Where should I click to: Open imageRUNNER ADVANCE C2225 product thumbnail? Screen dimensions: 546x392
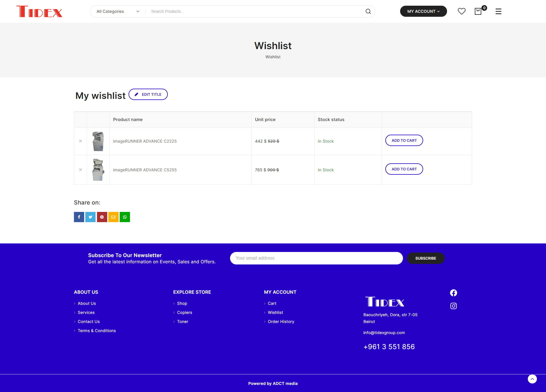[98, 141]
